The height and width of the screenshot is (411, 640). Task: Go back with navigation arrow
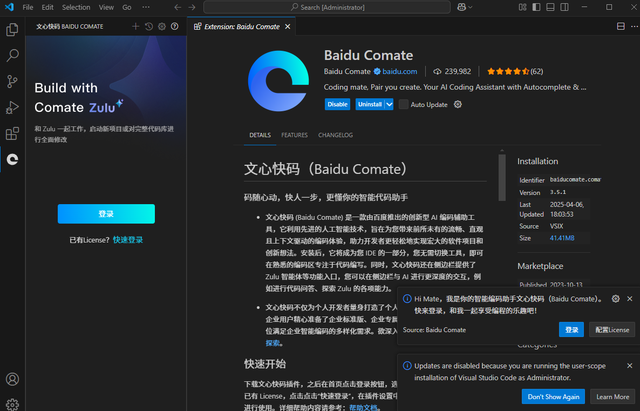(178, 7)
